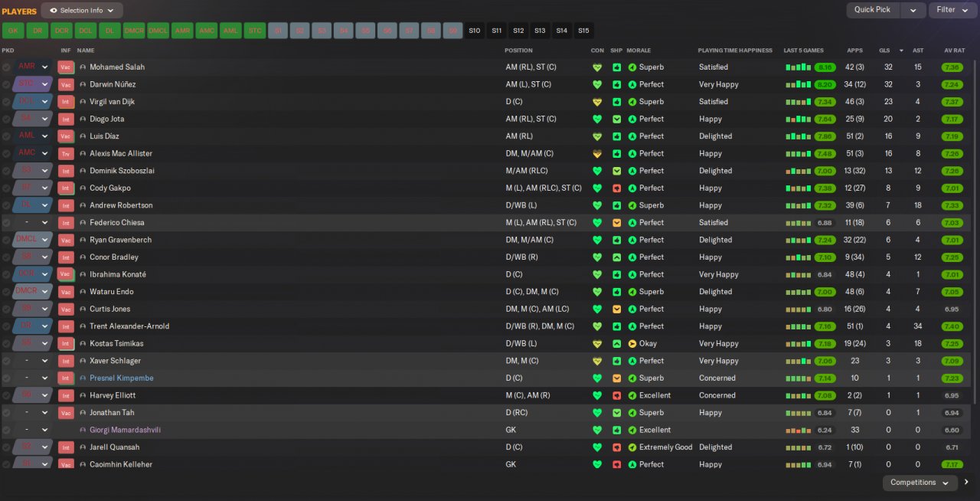The height and width of the screenshot is (501, 980).
Task: Select the GK position slot
Action: point(13,31)
